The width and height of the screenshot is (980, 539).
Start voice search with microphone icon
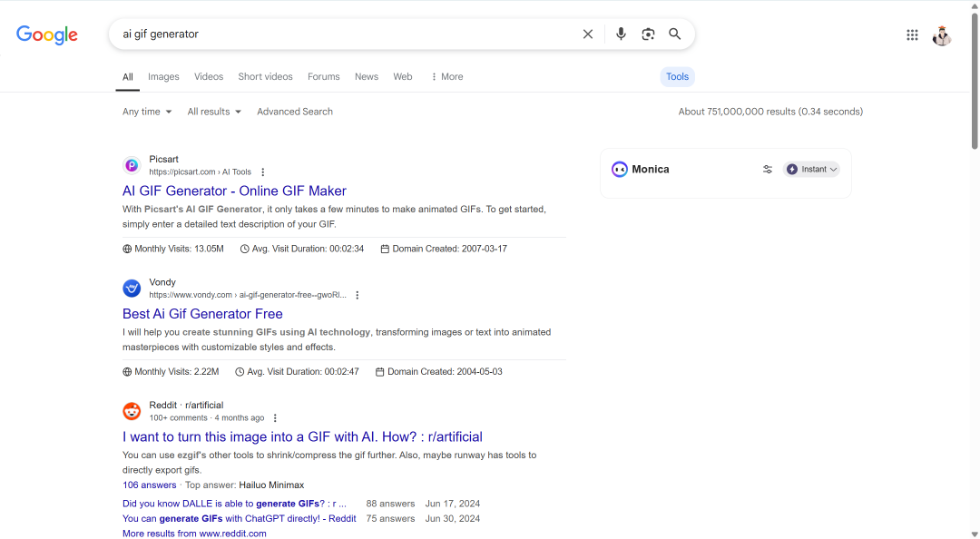pos(621,34)
